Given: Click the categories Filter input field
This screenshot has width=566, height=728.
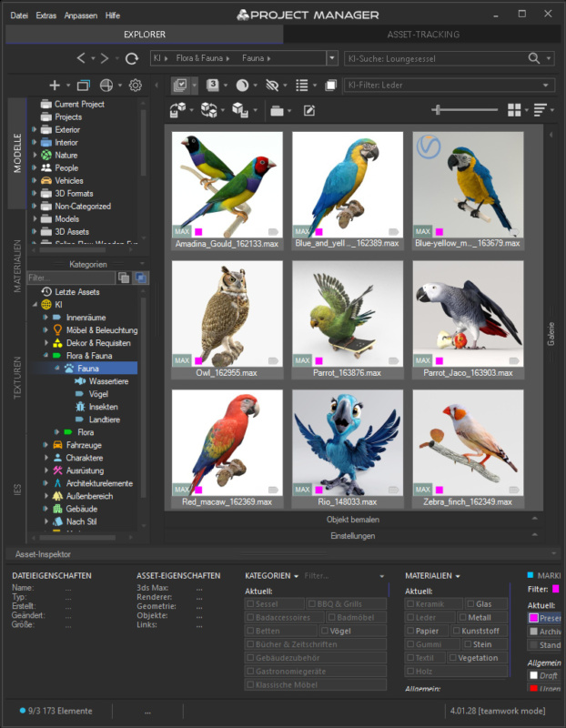Looking at the screenshot, I should (x=71, y=278).
